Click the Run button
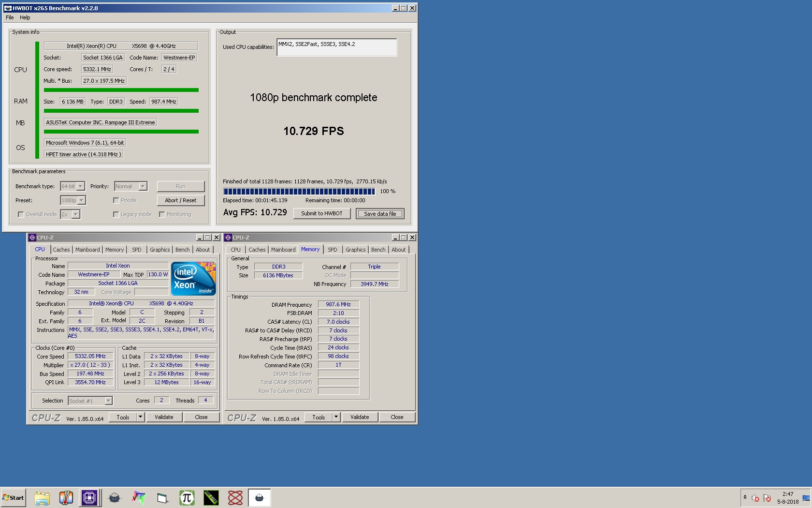 [x=181, y=186]
